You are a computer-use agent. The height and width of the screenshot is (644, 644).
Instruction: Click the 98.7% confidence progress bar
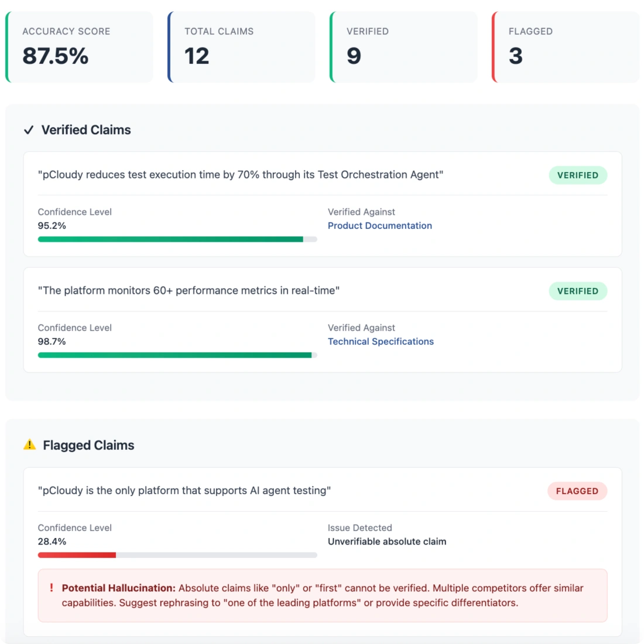(176, 354)
